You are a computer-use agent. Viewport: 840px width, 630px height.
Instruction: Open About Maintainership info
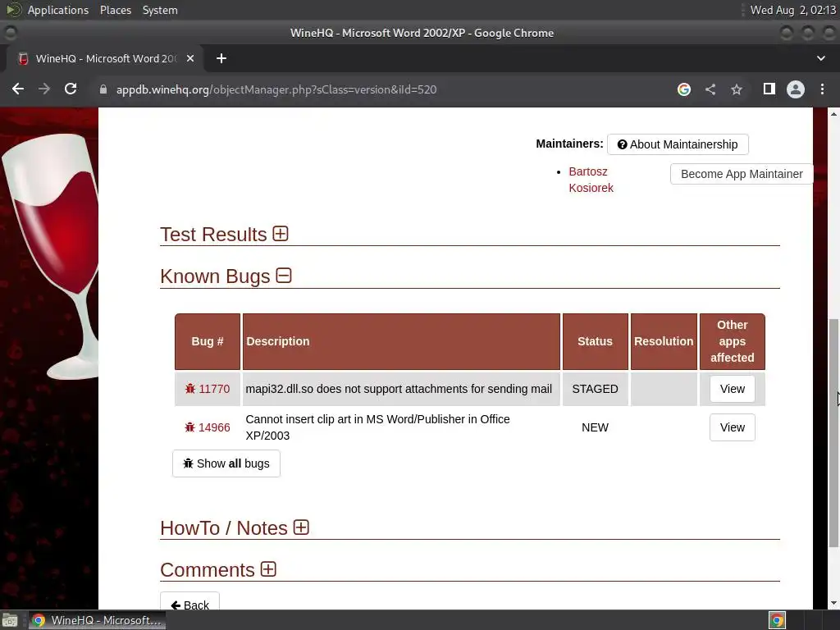point(678,144)
